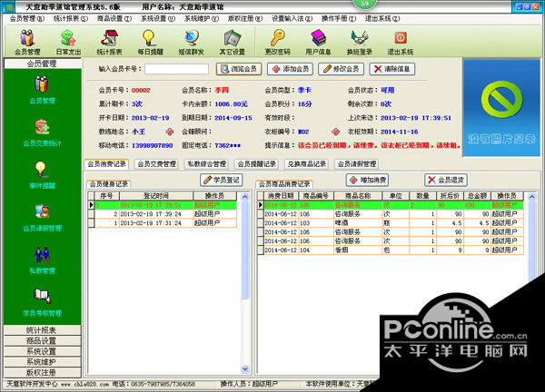Open 日常支出 toolbar icon

tap(68, 43)
